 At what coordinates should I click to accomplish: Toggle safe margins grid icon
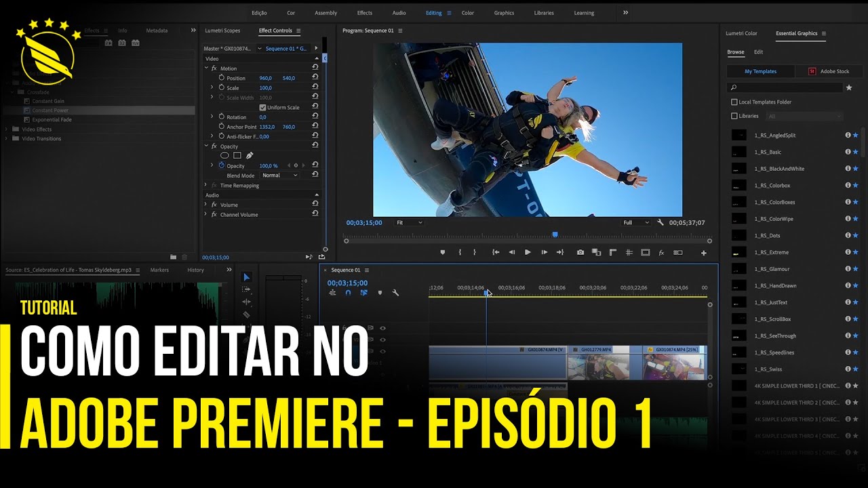coord(629,252)
